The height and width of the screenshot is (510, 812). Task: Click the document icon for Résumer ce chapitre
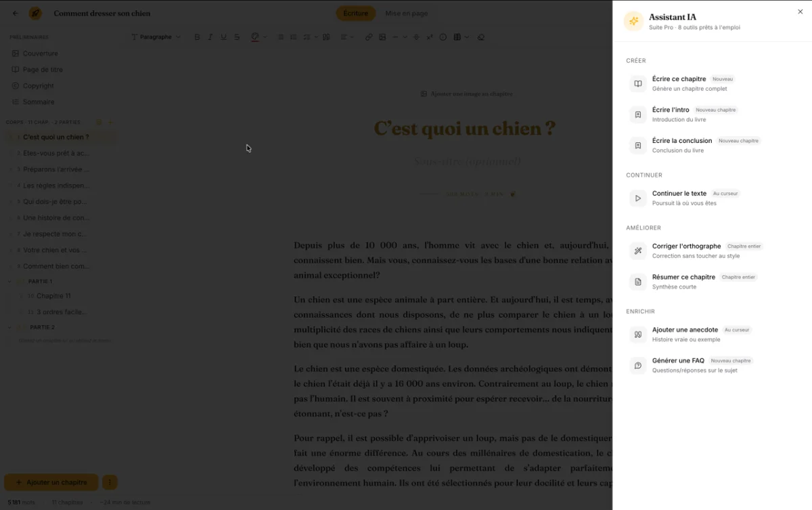pyautogui.click(x=637, y=282)
